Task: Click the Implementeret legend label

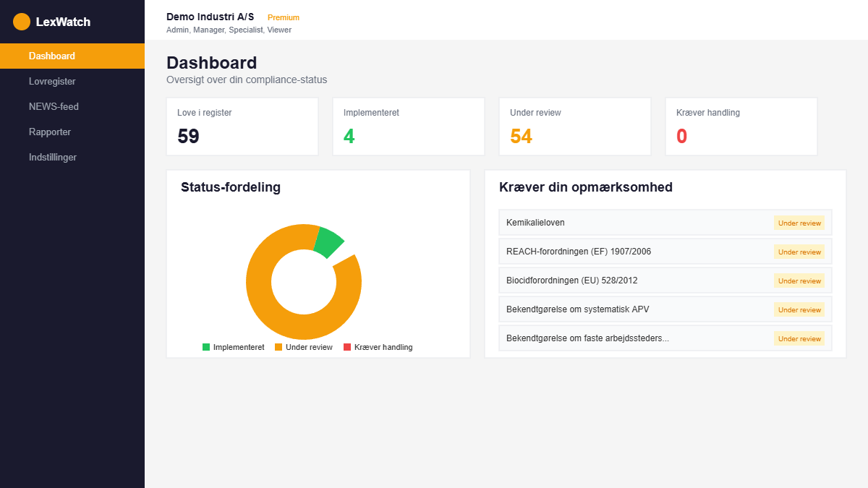Action: [239, 347]
